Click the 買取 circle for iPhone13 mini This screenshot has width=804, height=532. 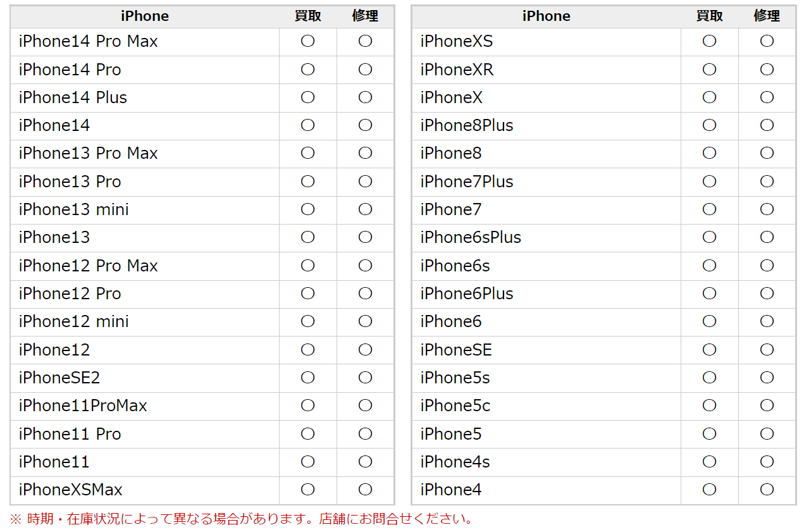coord(307,209)
